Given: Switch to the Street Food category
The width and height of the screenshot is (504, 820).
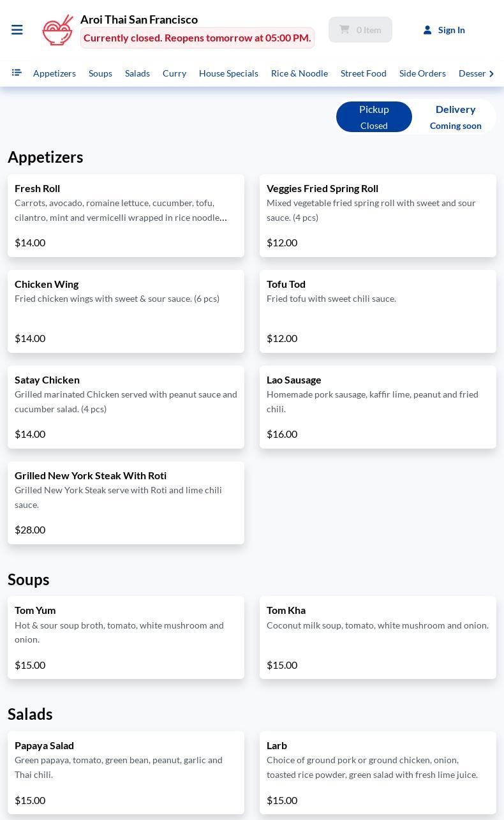Looking at the screenshot, I should pos(363,73).
